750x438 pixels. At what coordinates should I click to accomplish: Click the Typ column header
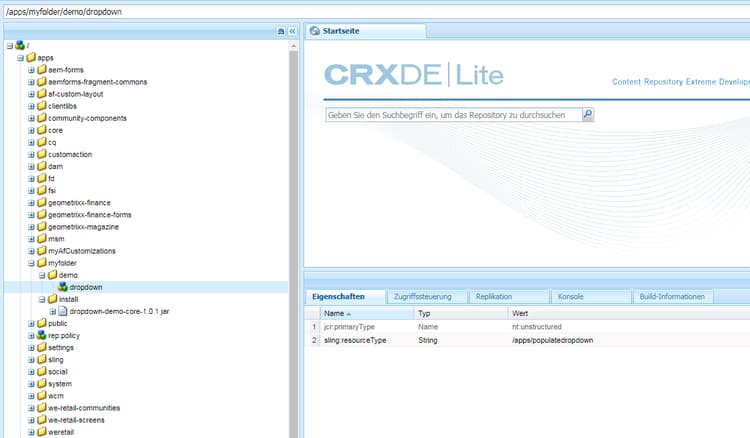tap(461, 314)
